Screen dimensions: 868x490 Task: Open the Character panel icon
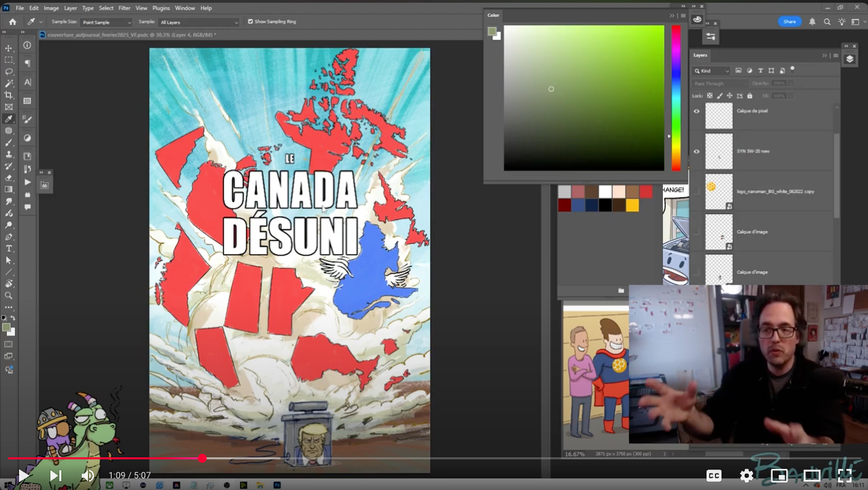(27, 82)
